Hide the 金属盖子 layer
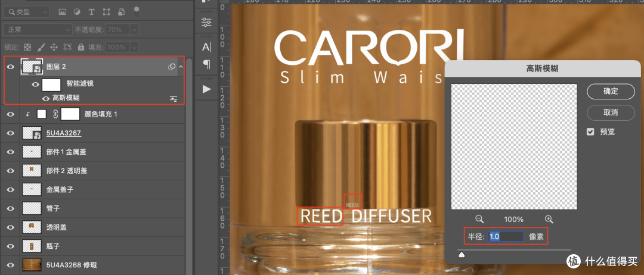 [x=10, y=190]
